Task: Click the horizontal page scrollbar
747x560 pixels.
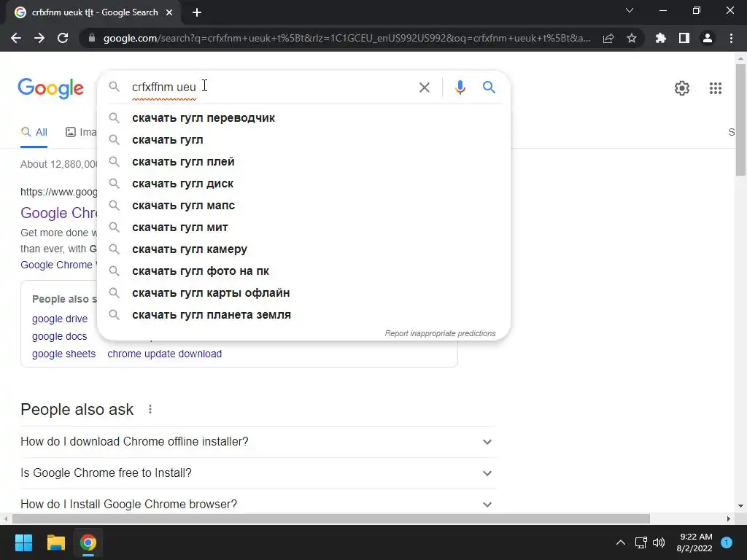Action: (330, 518)
